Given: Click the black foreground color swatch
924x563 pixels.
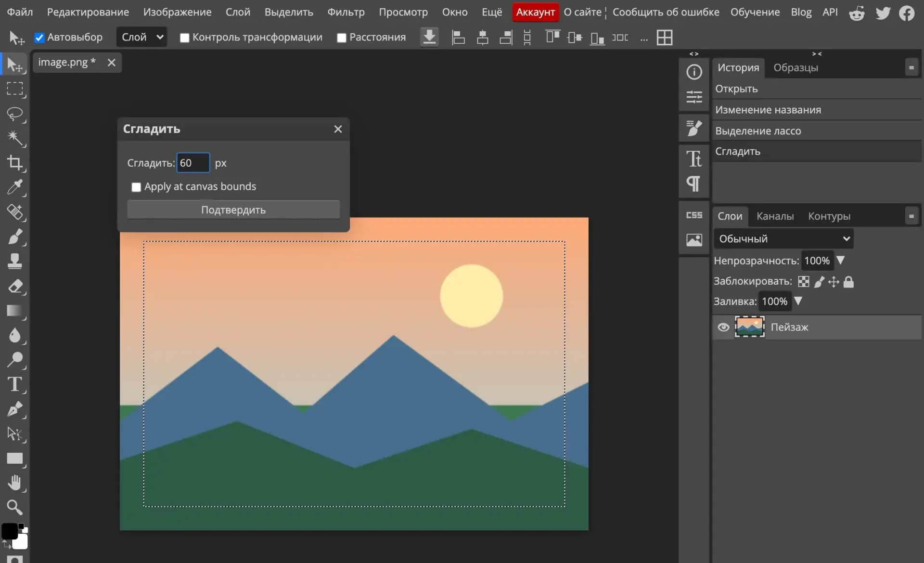Looking at the screenshot, I should coord(10,531).
